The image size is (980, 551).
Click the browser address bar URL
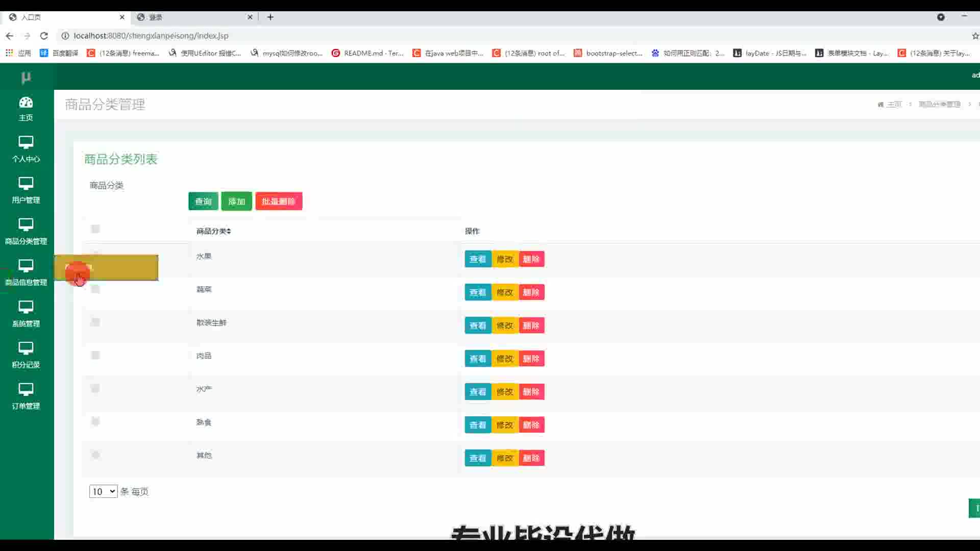(151, 36)
